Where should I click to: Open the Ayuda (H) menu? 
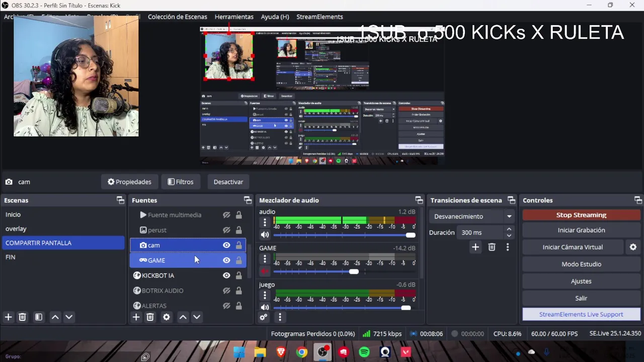pyautogui.click(x=275, y=17)
